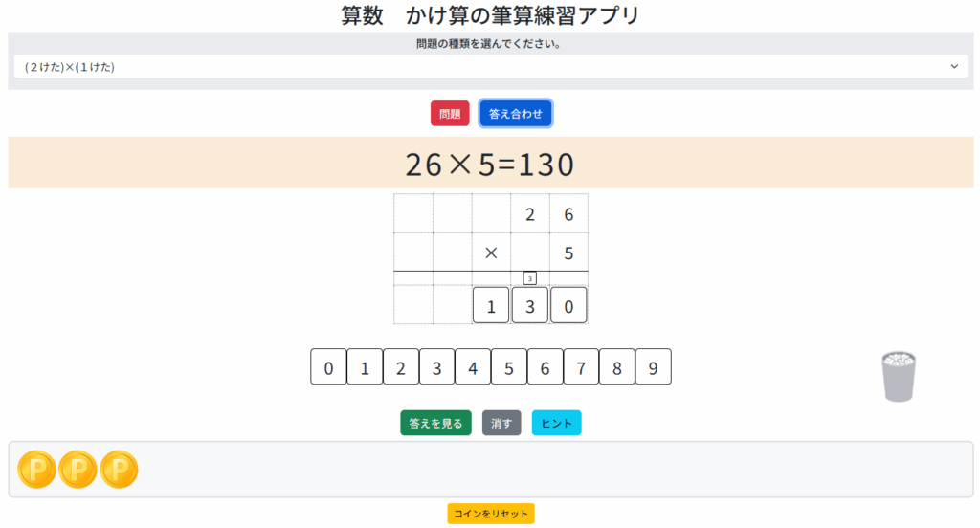The image size is (980, 528).
Task: Select digit tile 0 in number row
Action: 328,367
